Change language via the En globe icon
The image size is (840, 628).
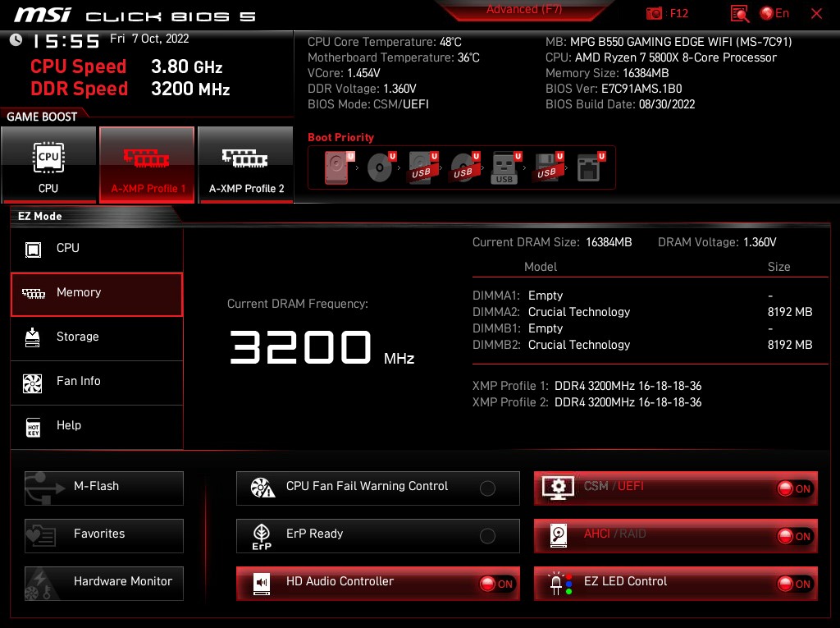pos(774,13)
